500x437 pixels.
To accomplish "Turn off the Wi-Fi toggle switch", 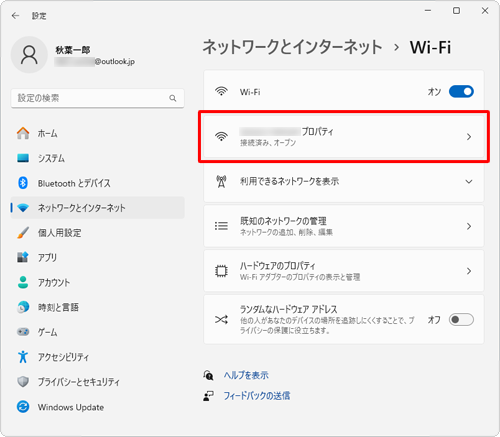I will tap(461, 91).
